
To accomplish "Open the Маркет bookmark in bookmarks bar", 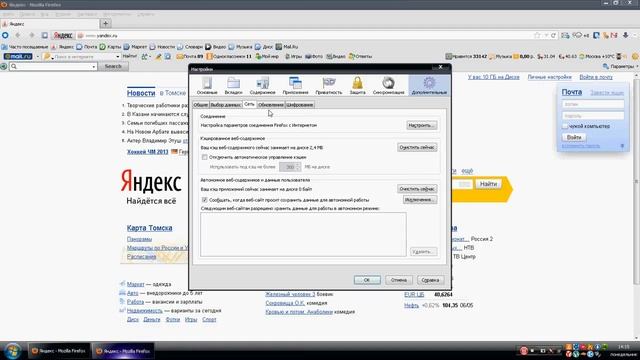I will 135,47.
